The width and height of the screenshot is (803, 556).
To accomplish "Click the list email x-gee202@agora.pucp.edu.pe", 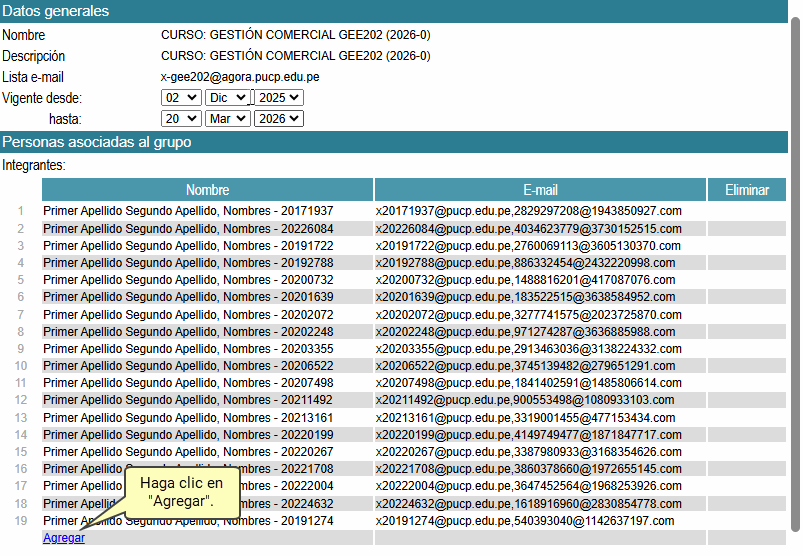I will click(x=240, y=76).
